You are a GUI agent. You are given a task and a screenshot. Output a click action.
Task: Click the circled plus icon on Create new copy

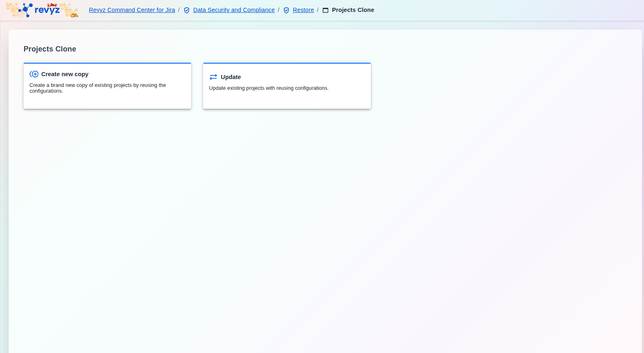[34, 74]
